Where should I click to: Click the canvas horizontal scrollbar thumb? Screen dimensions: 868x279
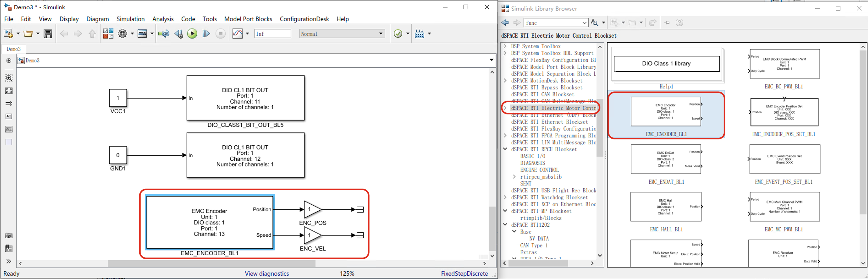[211, 263]
